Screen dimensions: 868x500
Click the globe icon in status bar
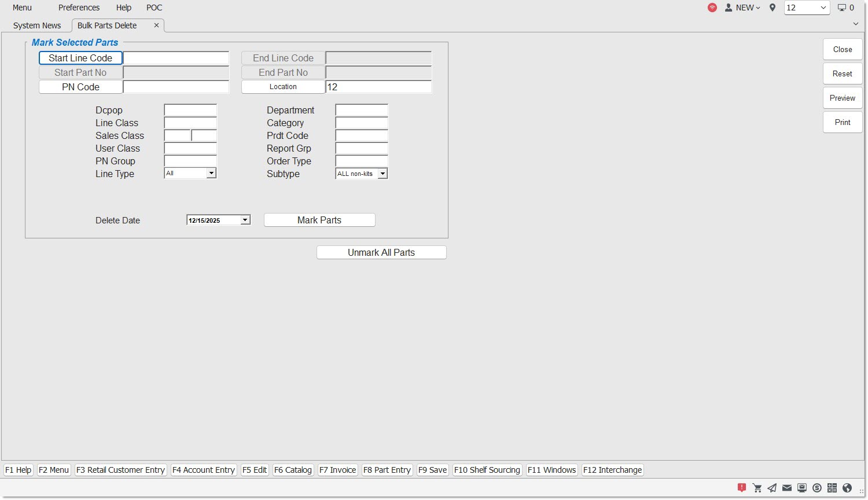847,488
